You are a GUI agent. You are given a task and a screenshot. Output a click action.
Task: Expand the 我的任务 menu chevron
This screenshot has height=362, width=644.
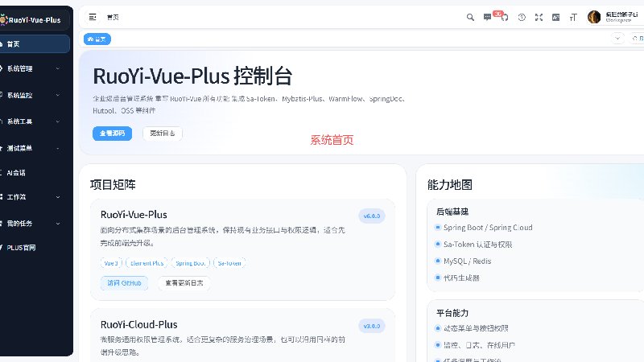pos(58,224)
